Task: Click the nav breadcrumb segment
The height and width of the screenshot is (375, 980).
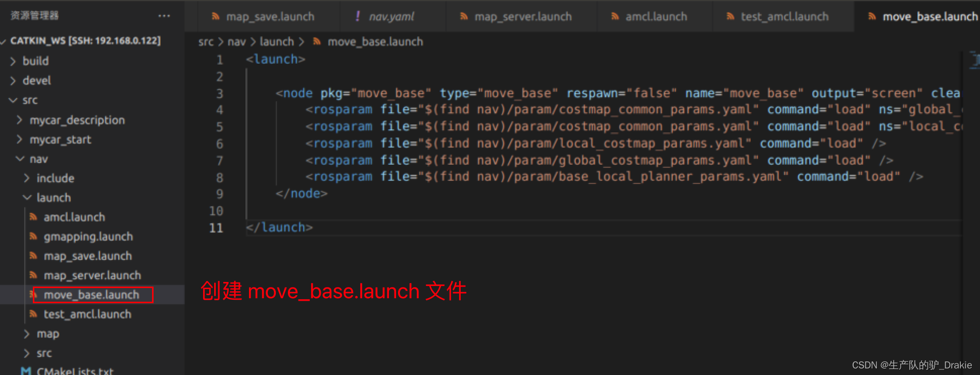Action: 236,42
